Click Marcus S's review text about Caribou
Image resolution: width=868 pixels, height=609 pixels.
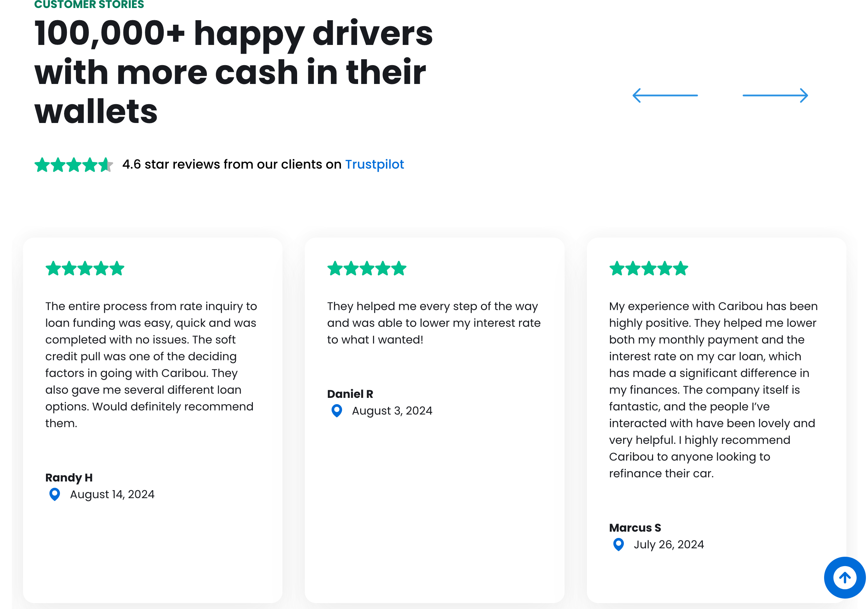click(713, 390)
